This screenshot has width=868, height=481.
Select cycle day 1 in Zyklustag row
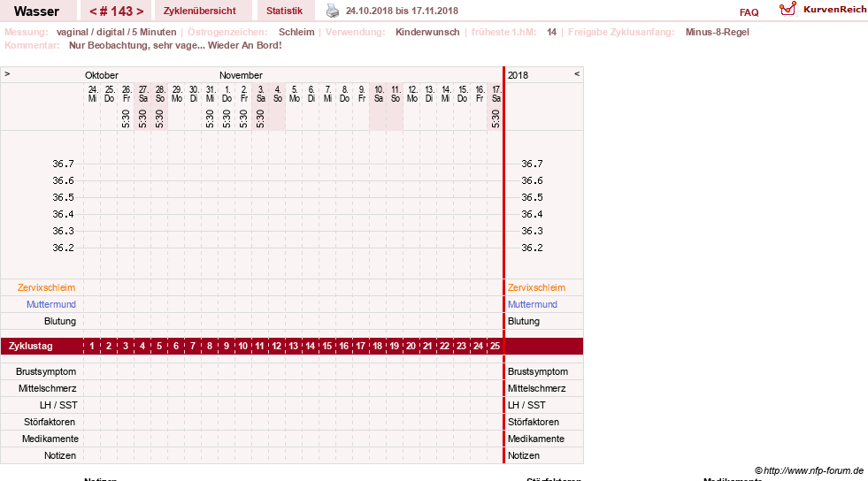pos(92,346)
